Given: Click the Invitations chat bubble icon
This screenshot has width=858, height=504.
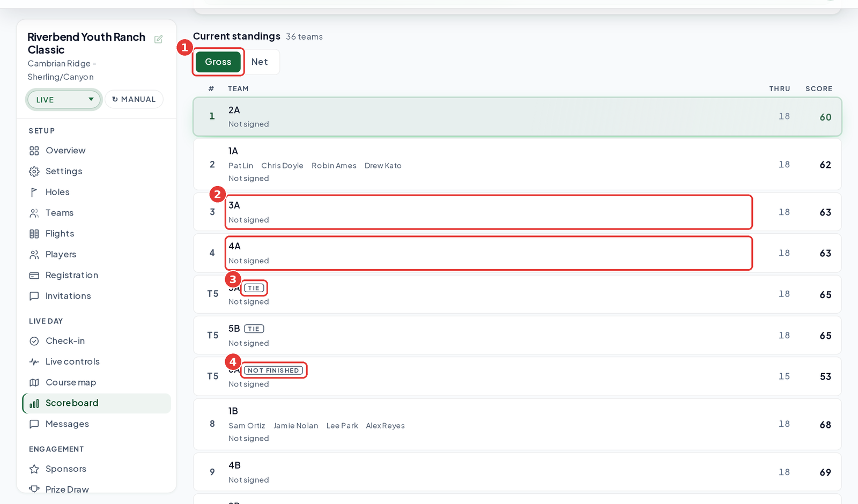Looking at the screenshot, I should point(34,296).
